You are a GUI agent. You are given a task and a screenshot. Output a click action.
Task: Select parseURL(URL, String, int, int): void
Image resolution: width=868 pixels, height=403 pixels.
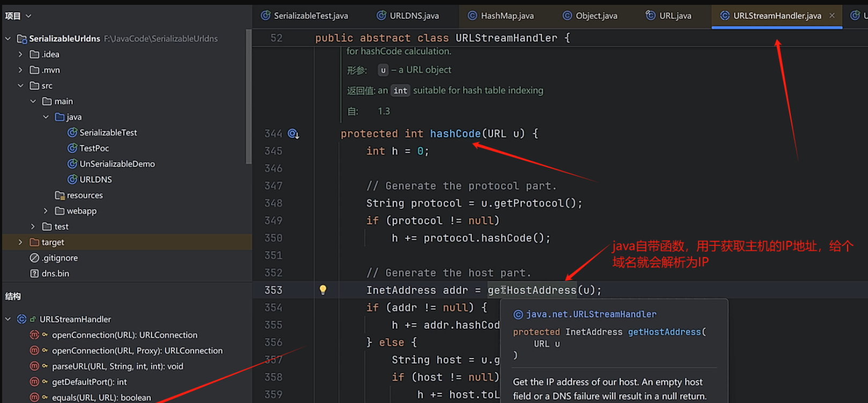(x=117, y=366)
